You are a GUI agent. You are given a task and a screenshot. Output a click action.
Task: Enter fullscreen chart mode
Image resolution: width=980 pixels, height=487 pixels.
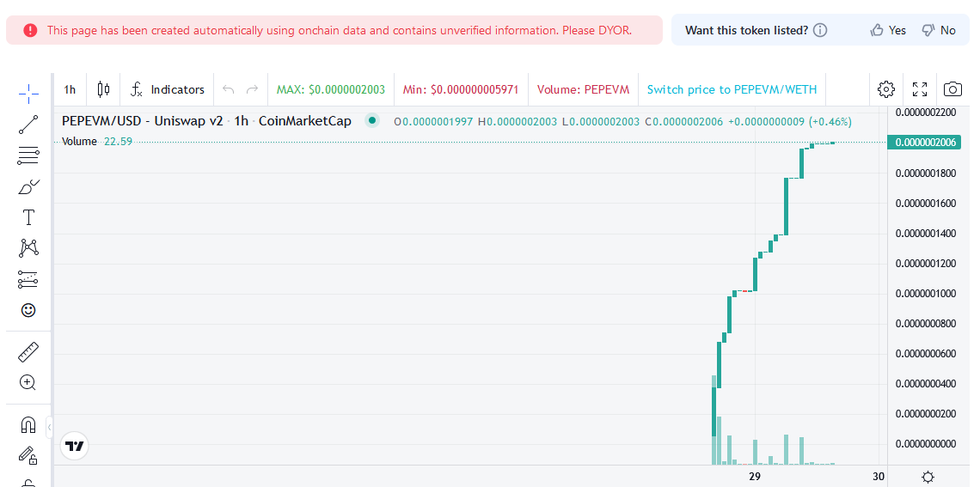(920, 89)
